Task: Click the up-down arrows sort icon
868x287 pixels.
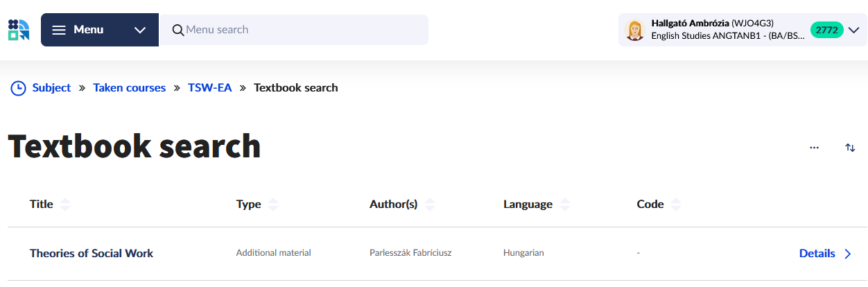Action: [850, 148]
